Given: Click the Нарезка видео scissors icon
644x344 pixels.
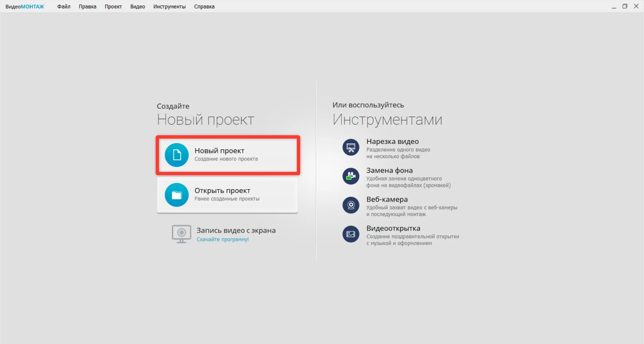Looking at the screenshot, I should point(351,147).
